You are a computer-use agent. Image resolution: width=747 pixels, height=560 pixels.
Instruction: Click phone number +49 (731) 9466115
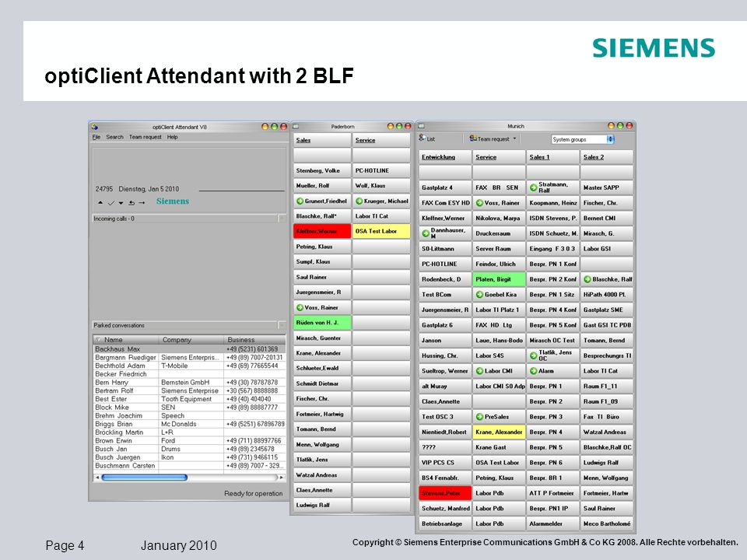pos(252,457)
